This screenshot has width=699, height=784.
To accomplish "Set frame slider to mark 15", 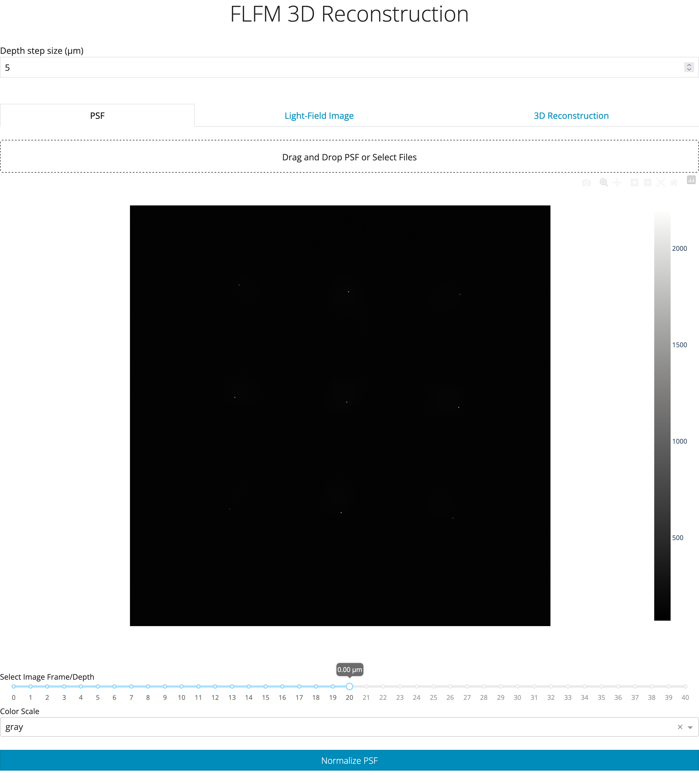I will point(265,686).
